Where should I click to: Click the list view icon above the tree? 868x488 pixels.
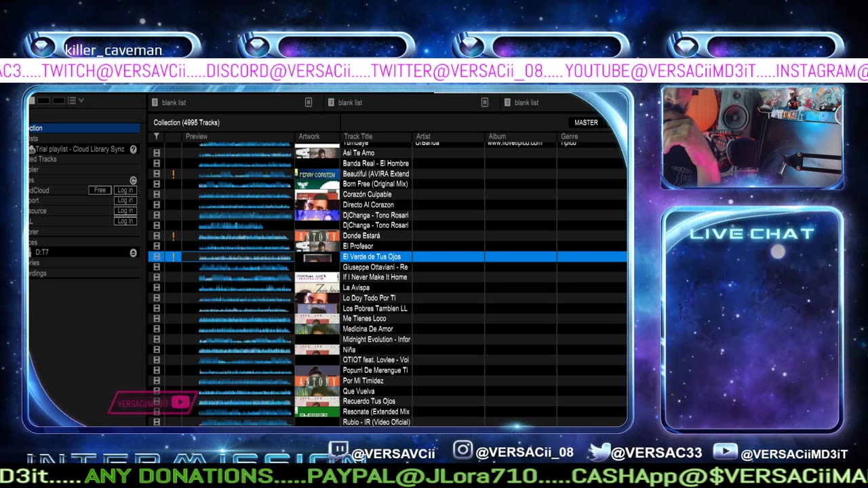click(x=72, y=100)
